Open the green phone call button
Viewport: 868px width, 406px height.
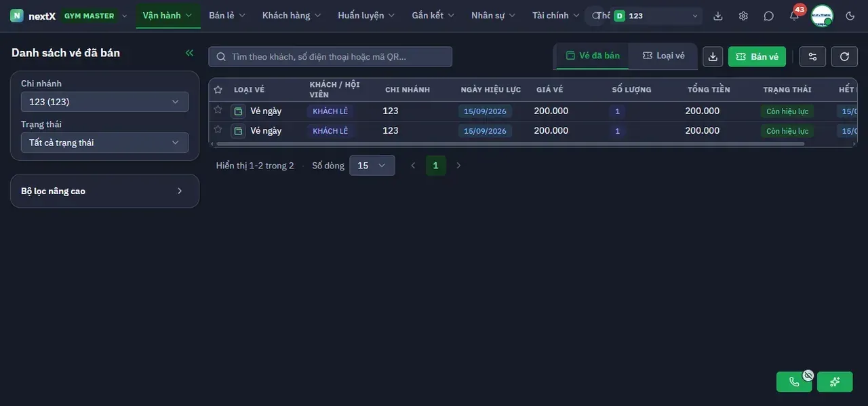tap(794, 382)
